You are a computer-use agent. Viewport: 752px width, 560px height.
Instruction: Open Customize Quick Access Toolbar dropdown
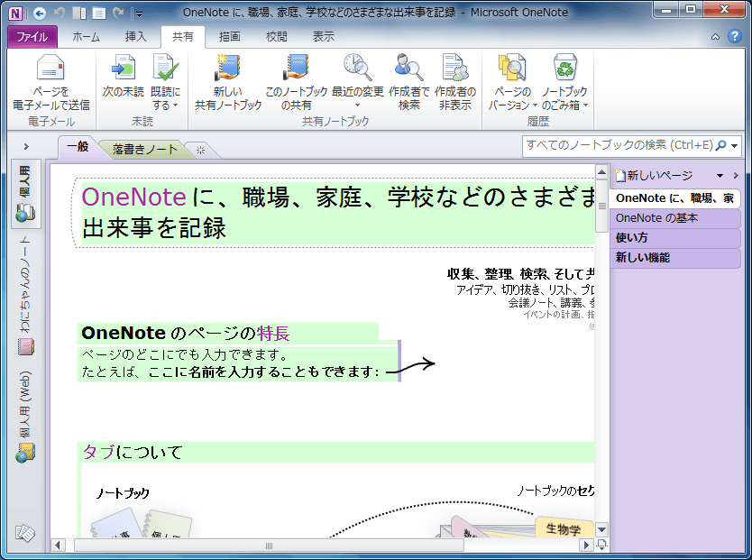[x=139, y=14]
